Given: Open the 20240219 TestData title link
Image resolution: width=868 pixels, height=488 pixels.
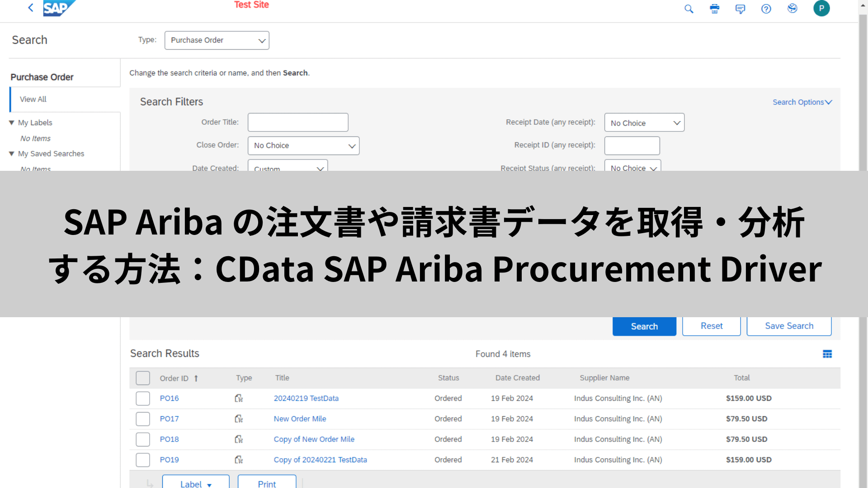Looking at the screenshot, I should [306, 398].
